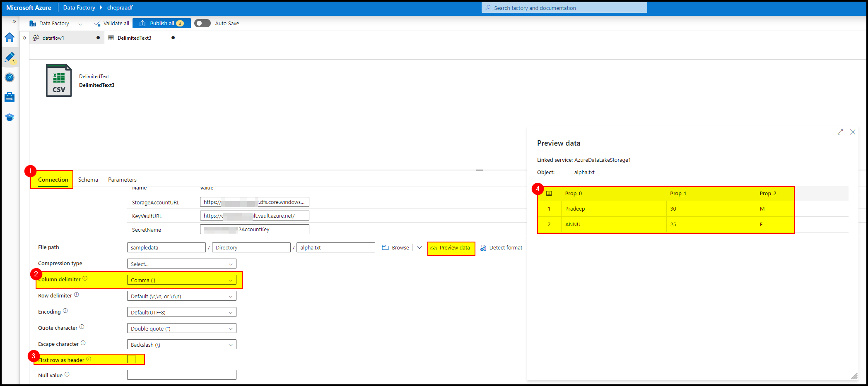
Task: Click the collapse handle above properties pane
Action: pos(480,170)
